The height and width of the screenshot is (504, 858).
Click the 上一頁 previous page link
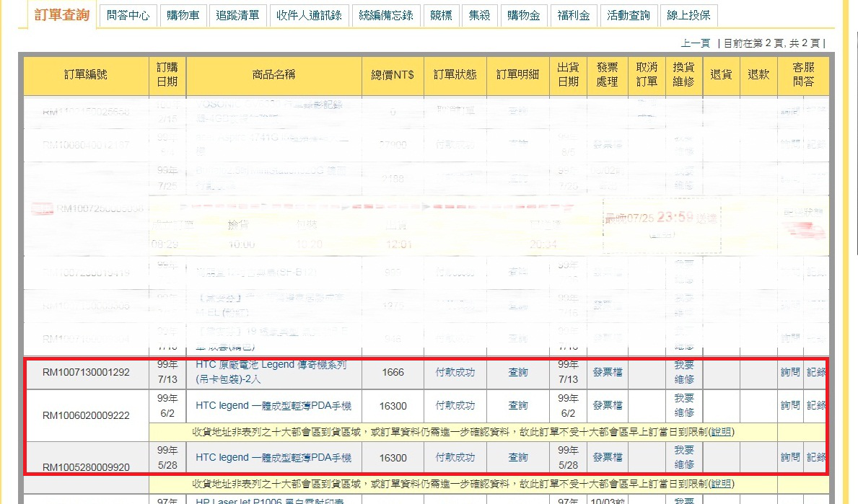(696, 43)
